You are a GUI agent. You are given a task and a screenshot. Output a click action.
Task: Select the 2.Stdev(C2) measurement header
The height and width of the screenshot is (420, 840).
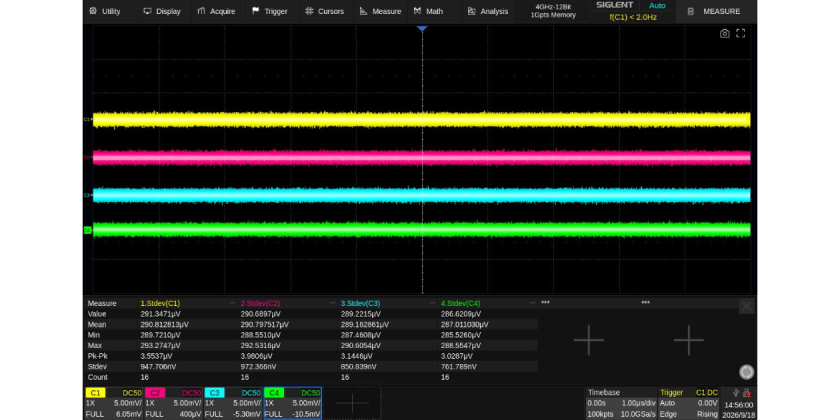click(x=260, y=303)
